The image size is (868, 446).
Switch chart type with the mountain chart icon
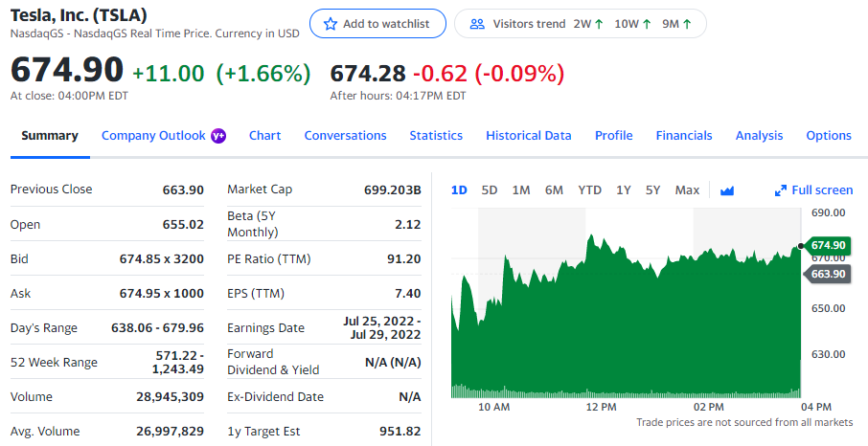point(727,190)
